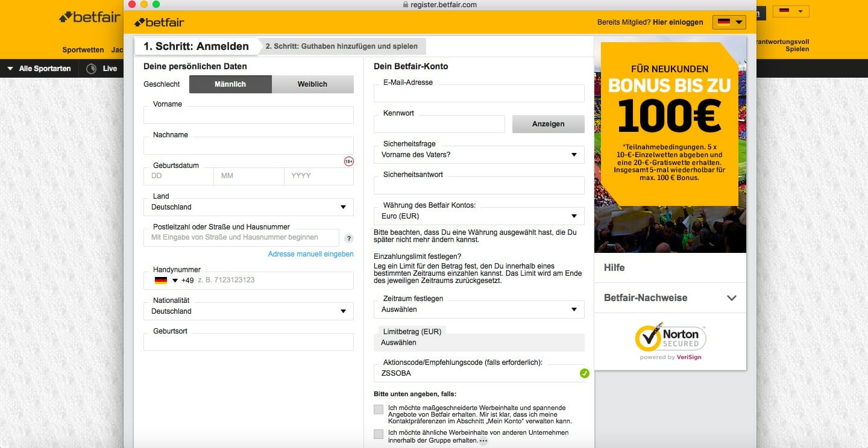This screenshot has height=448, width=868.
Task: Click the 100€ new customer bonus banner
Action: tap(670, 123)
